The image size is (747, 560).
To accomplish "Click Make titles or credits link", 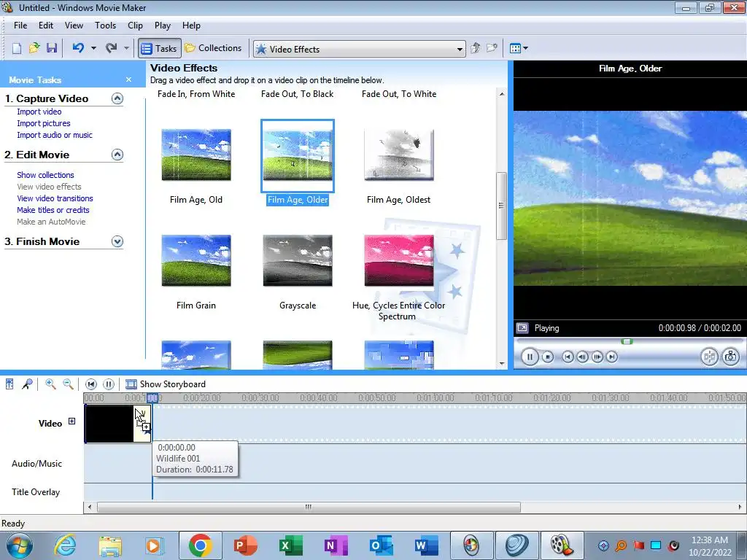I will pos(53,210).
